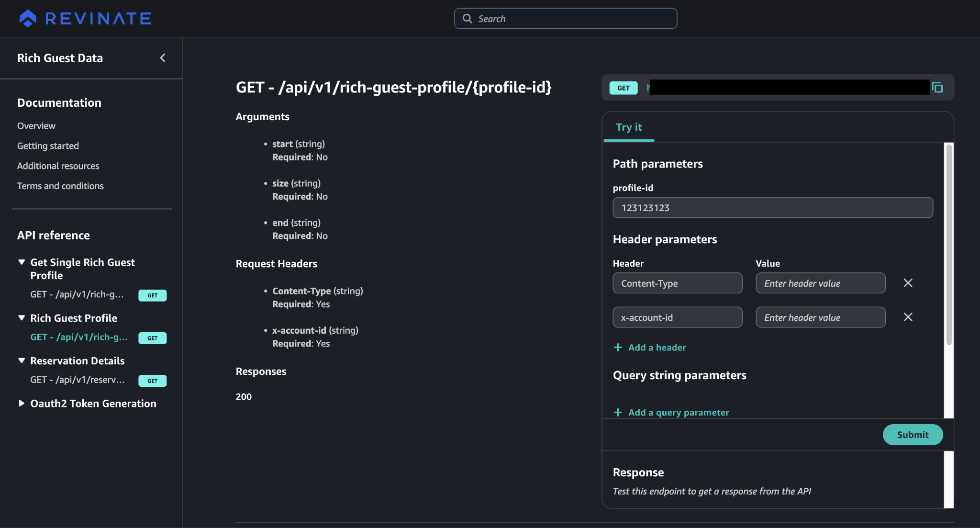980x528 pixels.
Task: Click the Documentation heading
Action: tap(59, 103)
